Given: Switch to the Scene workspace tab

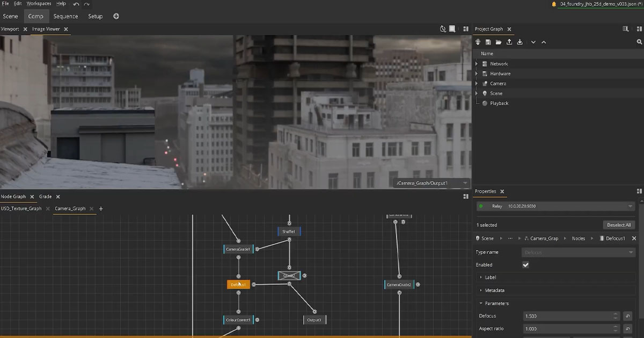Looking at the screenshot, I should (x=10, y=17).
